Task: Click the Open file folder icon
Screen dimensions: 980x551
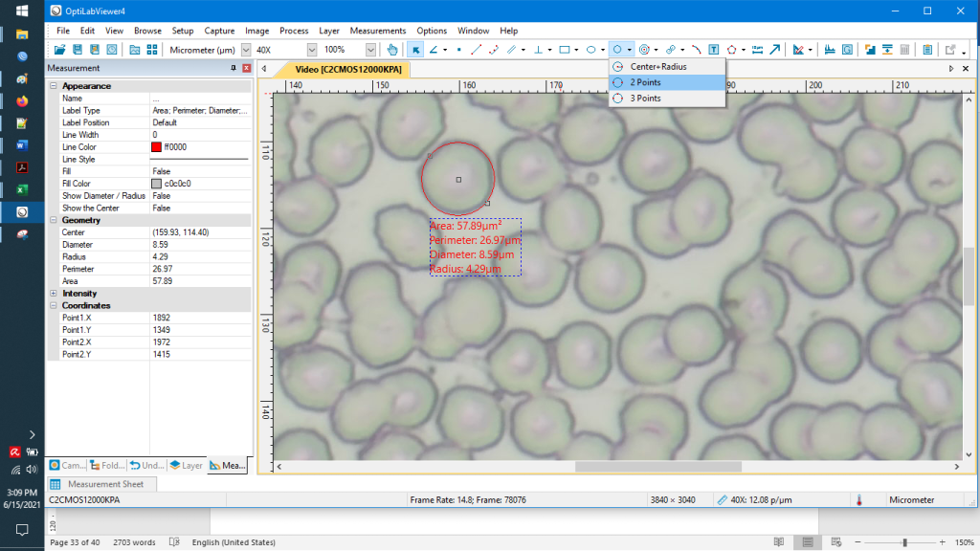Action: [x=59, y=50]
